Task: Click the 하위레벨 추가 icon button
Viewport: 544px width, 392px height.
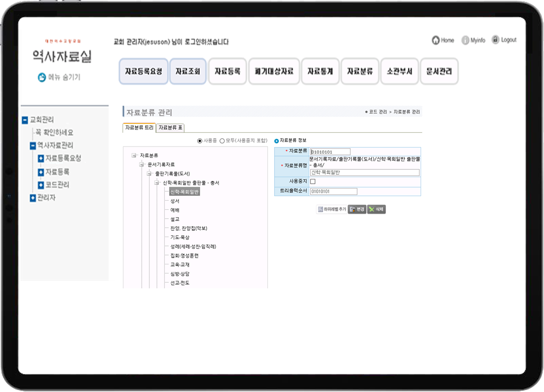Action: pyautogui.click(x=321, y=209)
